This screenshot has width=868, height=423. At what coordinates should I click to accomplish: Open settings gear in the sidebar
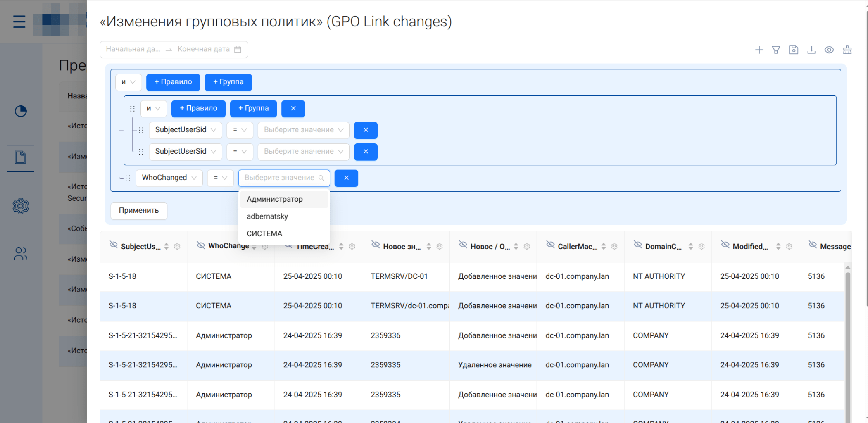pyautogui.click(x=21, y=206)
